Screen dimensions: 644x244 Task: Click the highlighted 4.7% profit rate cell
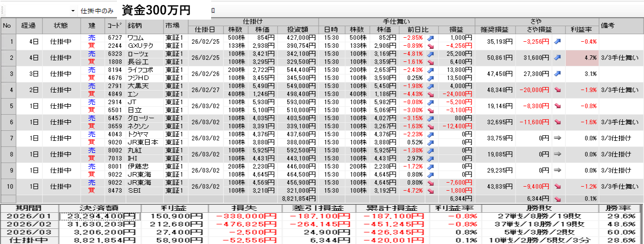point(582,57)
